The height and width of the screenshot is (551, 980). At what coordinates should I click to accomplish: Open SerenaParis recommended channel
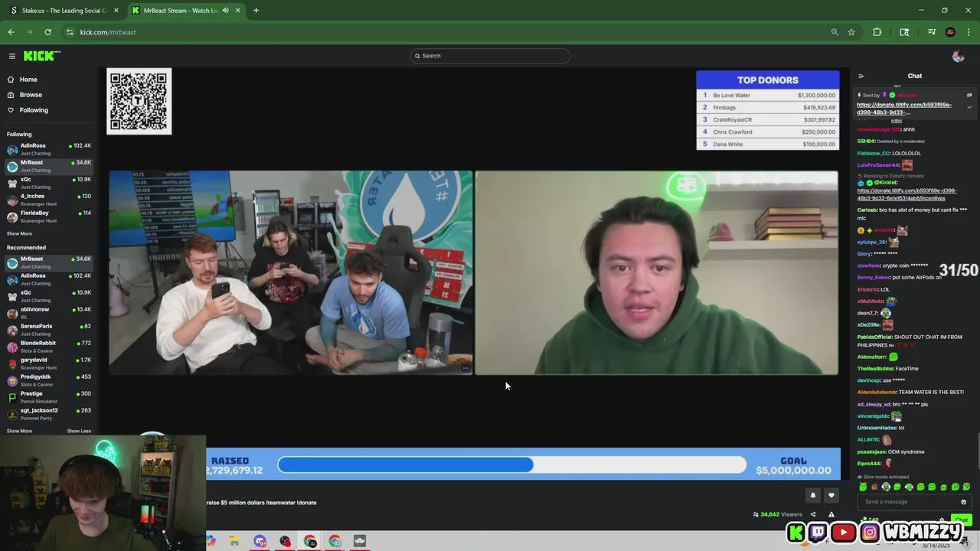[x=49, y=329]
